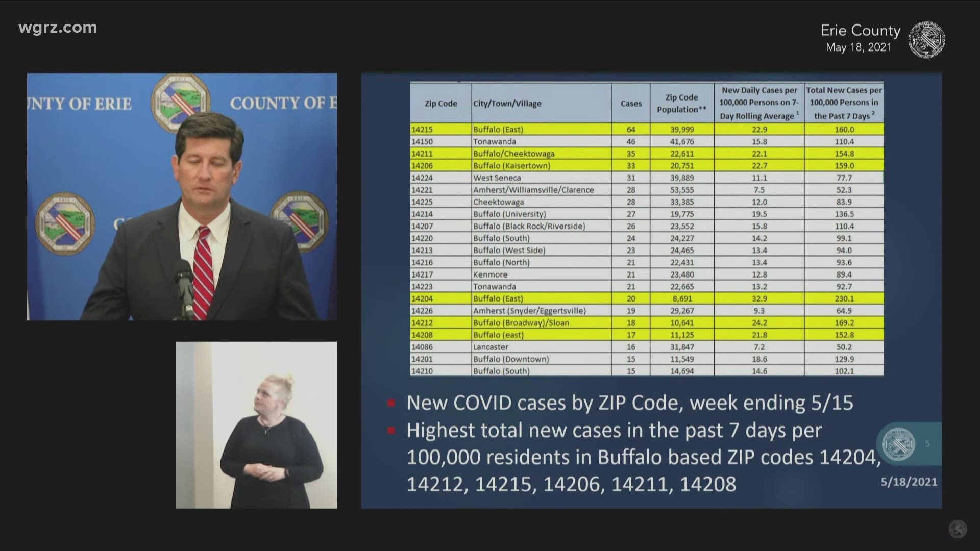Click the 8,691 population value
Screen dimensions: 980x551
tap(682, 298)
